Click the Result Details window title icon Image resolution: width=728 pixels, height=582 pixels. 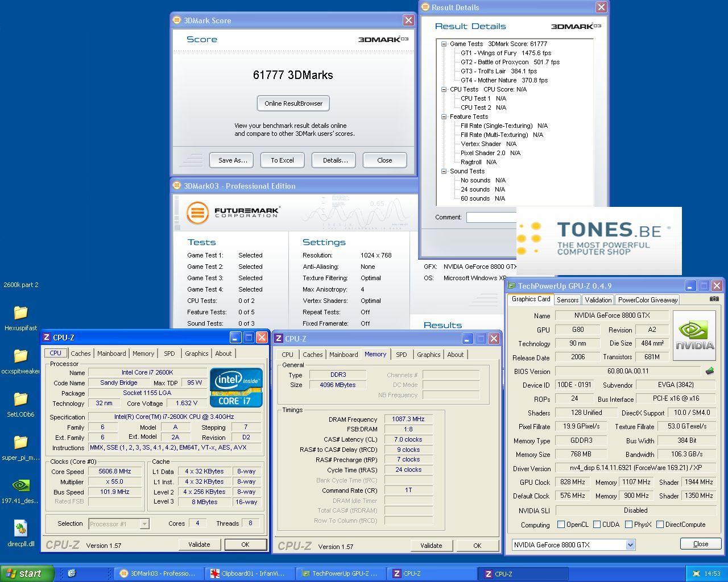425,7
